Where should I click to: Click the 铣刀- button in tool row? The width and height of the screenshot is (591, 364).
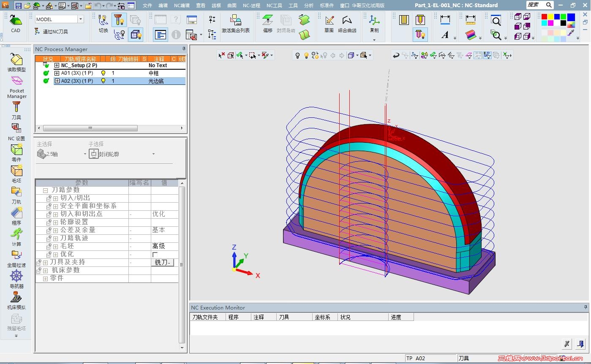click(162, 263)
